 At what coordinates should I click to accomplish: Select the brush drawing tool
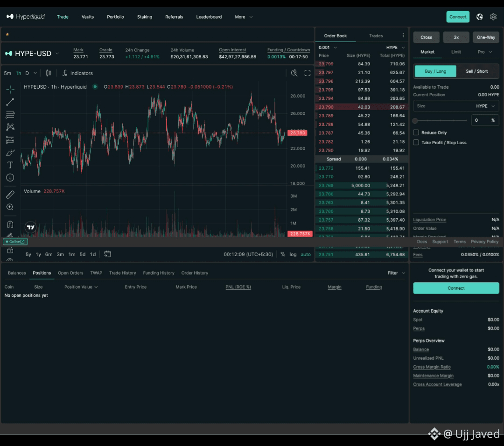(x=10, y=152)
